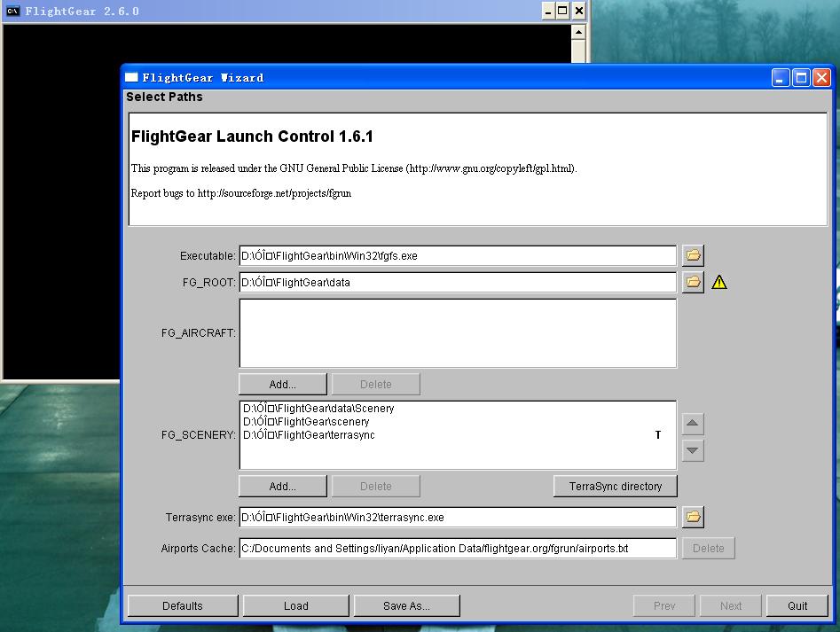Click the T marker on terrasync row
840x632 pixels.
coord(658,435)
